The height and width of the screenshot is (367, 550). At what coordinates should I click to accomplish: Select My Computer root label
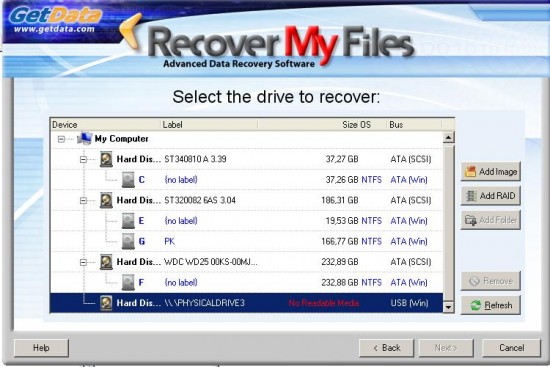[121, 139]
